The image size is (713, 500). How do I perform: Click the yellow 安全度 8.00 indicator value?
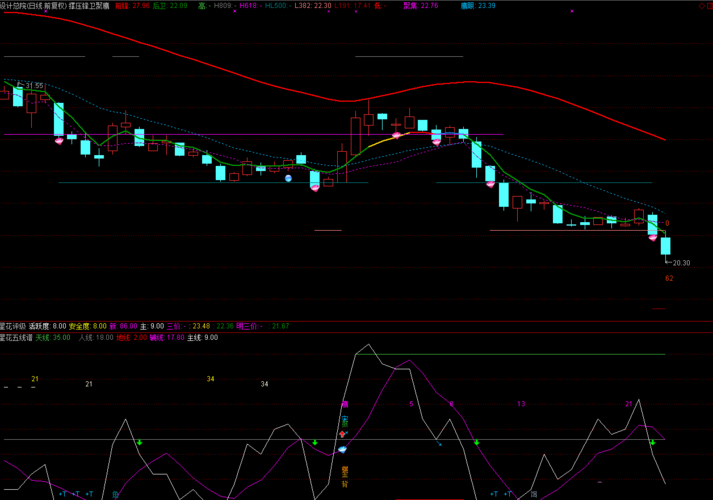(88, 326)
